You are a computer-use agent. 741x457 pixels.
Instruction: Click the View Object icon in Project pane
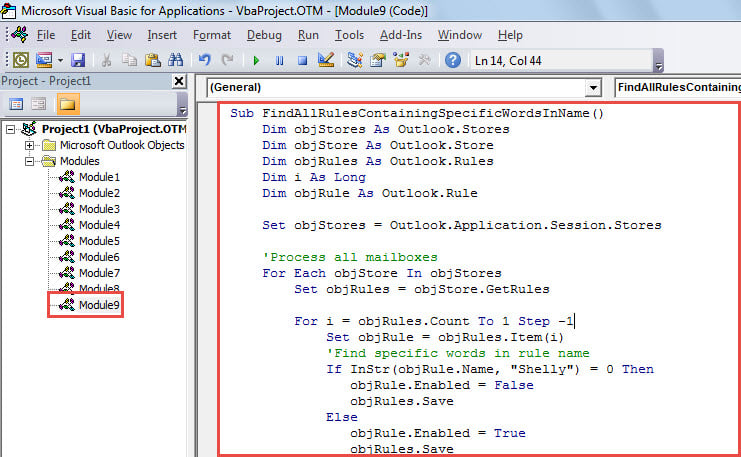tap(39, 104)
